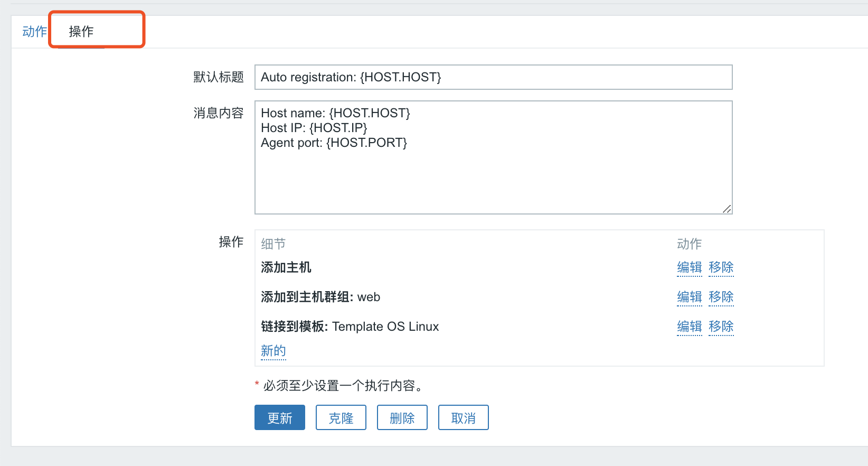Screen dimensions: 868x466
Task: Remove the 添加到主机群组 web operation
Action: 721,297
